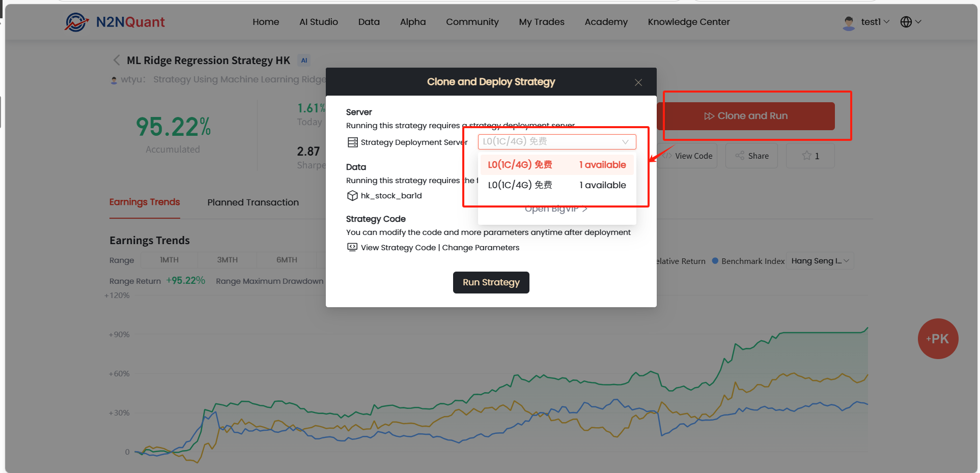Click the Strategy Deployment Server icon
This screenshot has height=473, width=980.
(x=352, y=142)
